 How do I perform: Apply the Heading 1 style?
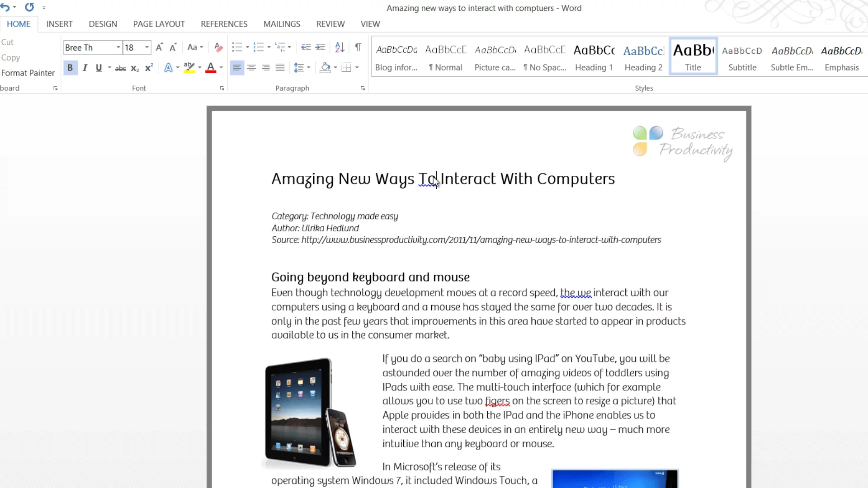click(594, 56)
